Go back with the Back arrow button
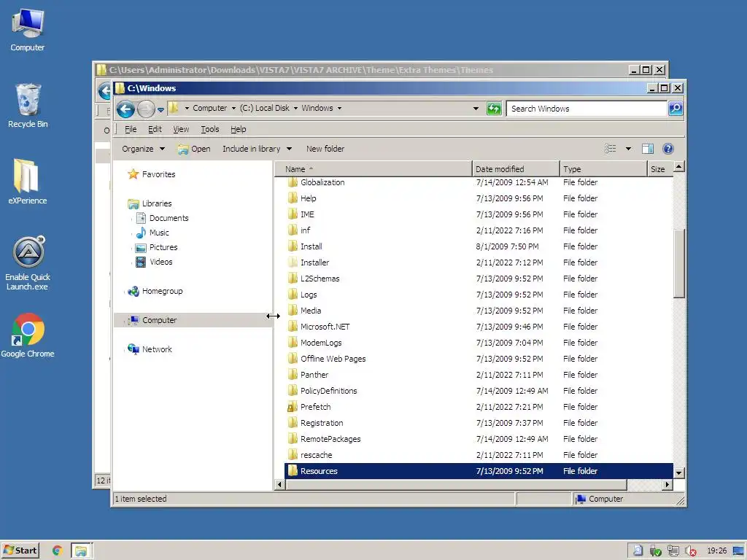The height and width of the screenshot is (560, 747). point(125,109)
